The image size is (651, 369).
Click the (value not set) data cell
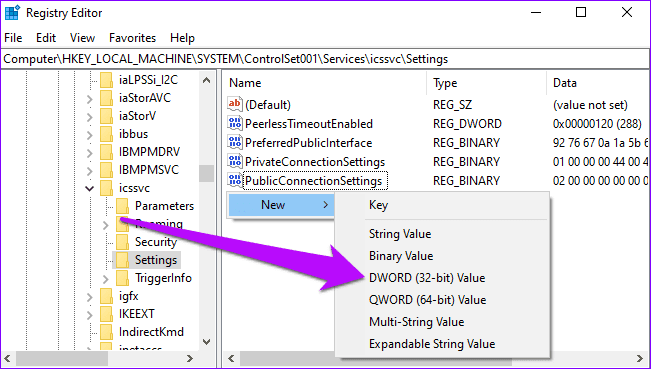[590, 105]
